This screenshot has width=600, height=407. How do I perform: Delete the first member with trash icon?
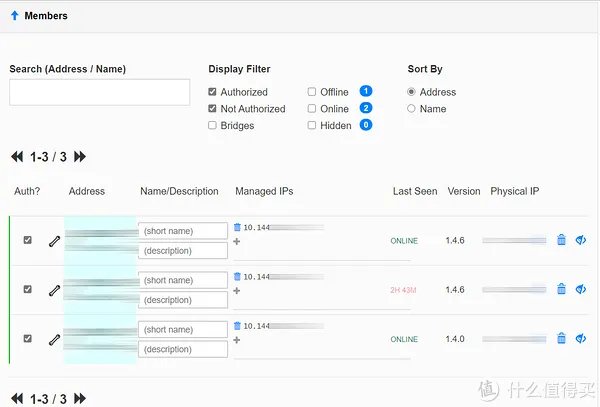tap(561, 240)
